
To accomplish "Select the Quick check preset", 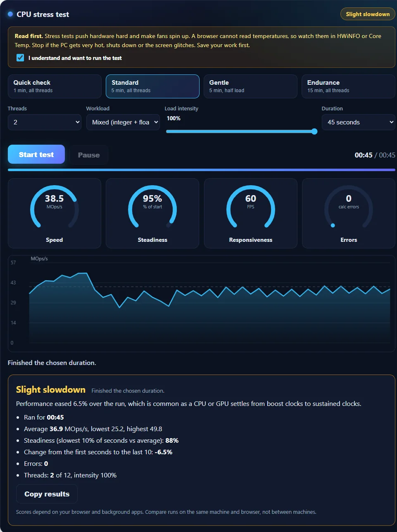I will coord(55,86).
